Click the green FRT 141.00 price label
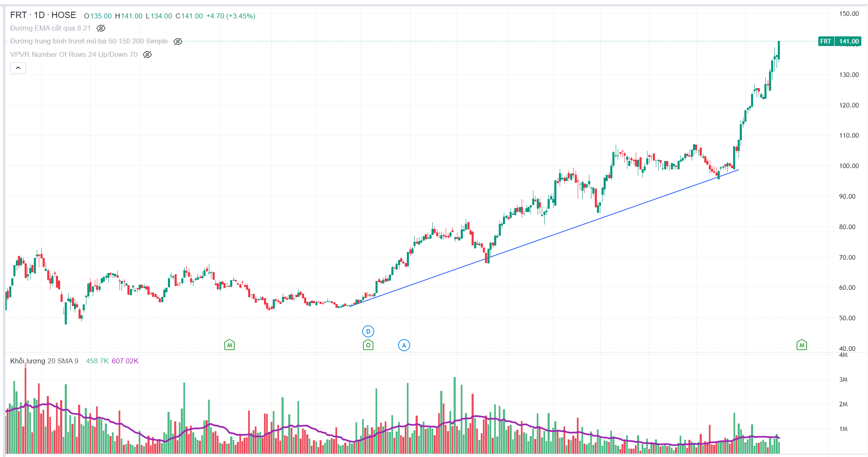868x457 pixels. pos(840,41)
